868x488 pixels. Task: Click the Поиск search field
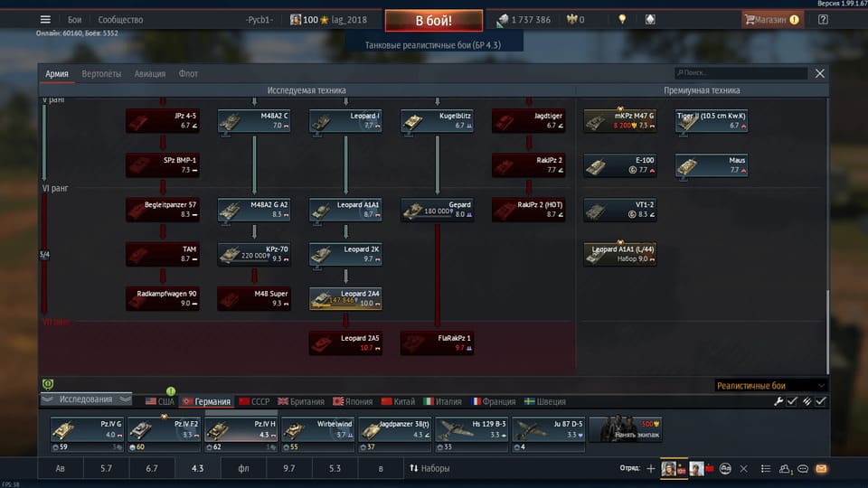[741, 72]
